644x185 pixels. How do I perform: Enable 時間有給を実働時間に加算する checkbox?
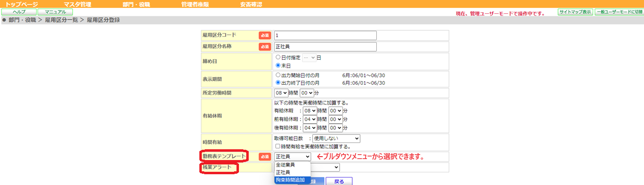[x=278, y=146]
